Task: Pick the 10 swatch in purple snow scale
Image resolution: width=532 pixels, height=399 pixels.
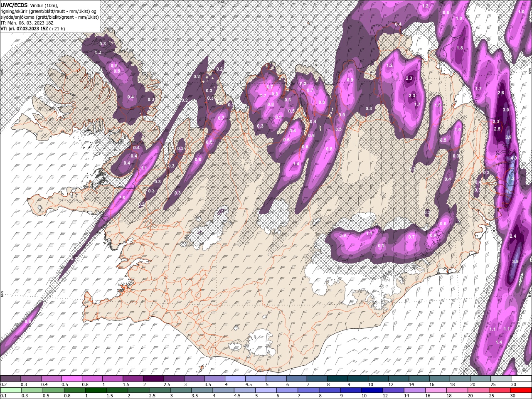Action: [379, 379]
